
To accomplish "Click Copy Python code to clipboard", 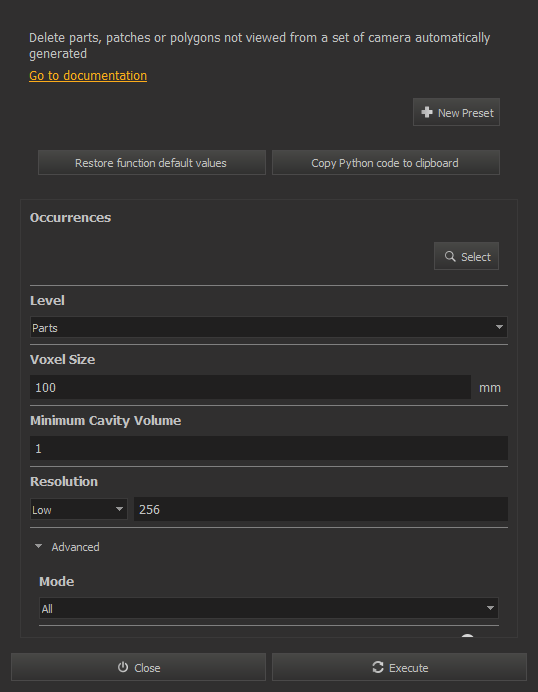I will pyautogui.click(x=386, y=163).
